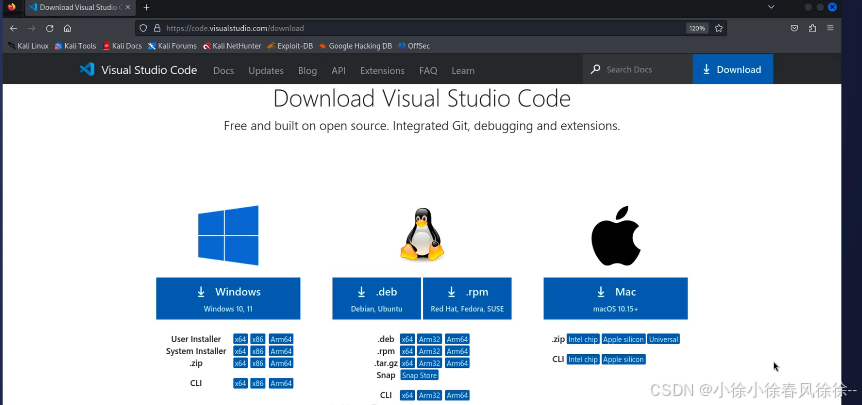Viewport: 862px width, 405px height.
Task: Go to browser home page icon
Action: 67,28
